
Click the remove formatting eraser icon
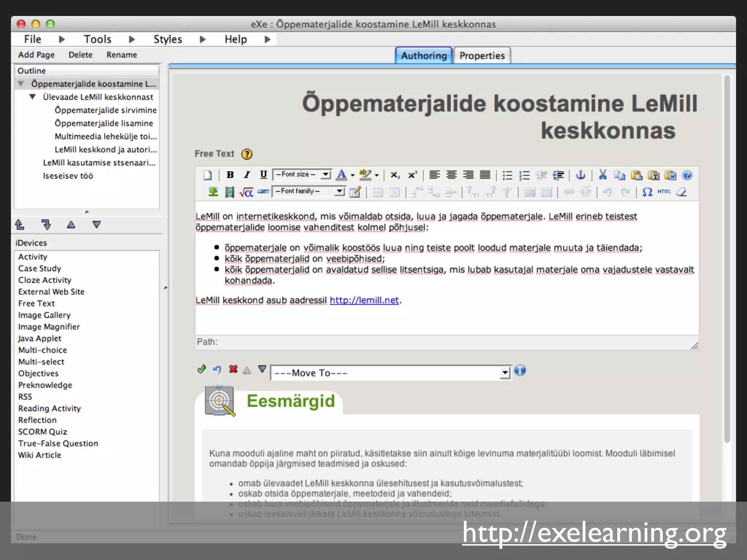coord(681,192)
